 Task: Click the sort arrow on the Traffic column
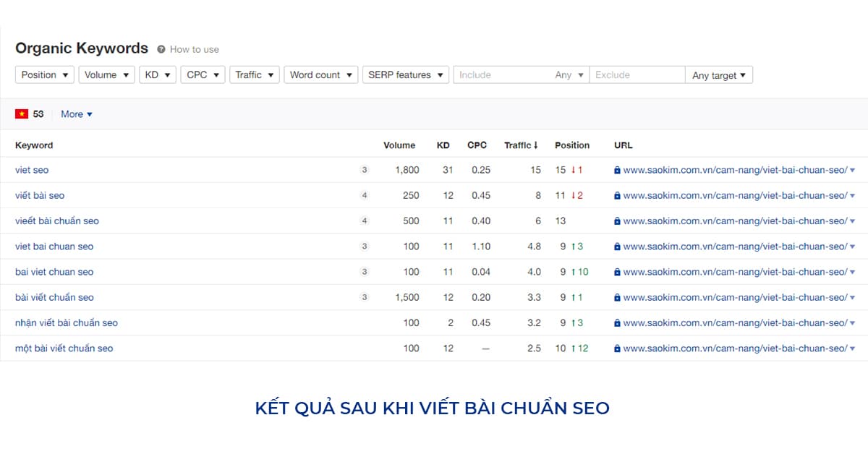pos(536,145)
